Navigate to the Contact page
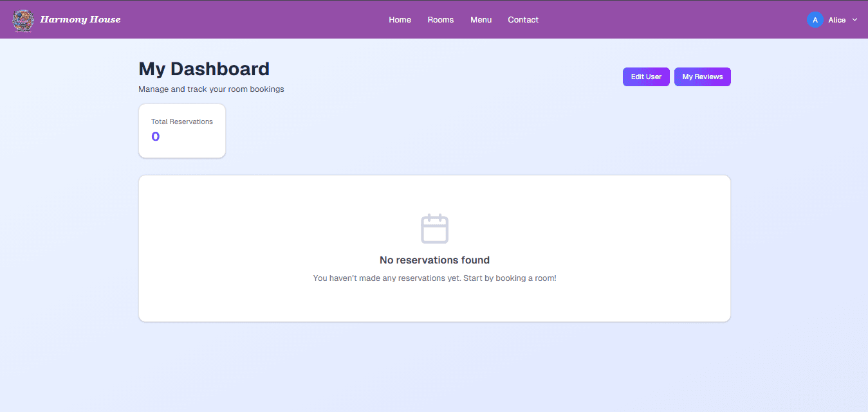The width and height of the screenshot is (868, 412). pyautogui.click(x=522, y=20)
